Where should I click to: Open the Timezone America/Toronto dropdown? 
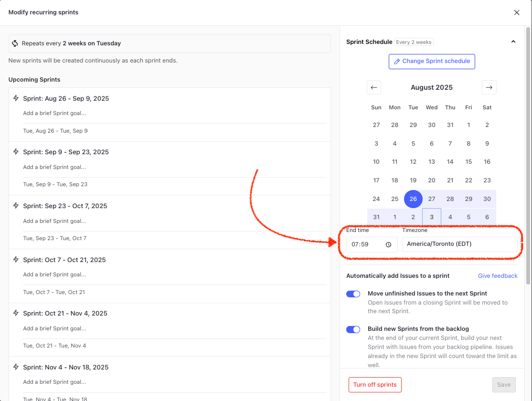point(459,244)
